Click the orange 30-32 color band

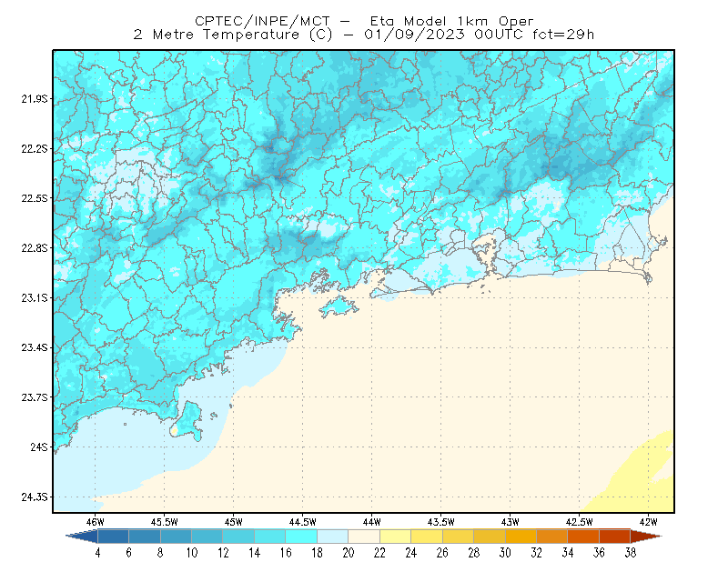[x=521, y=536]
